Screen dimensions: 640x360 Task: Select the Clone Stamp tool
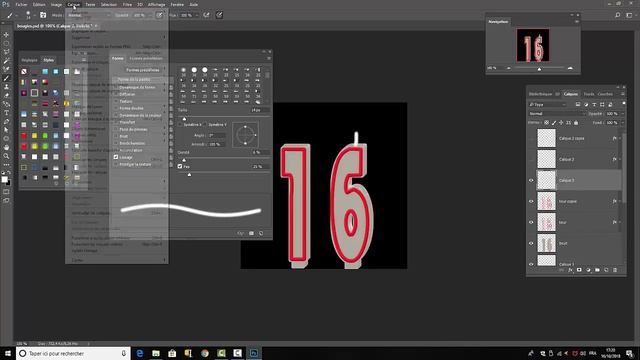[x=6, y=87]
